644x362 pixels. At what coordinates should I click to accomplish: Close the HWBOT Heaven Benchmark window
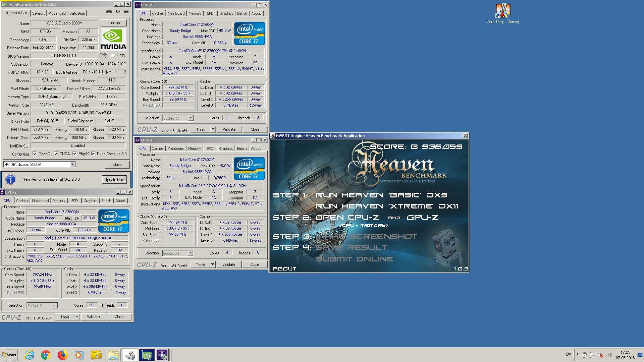[x=465, y=136]
